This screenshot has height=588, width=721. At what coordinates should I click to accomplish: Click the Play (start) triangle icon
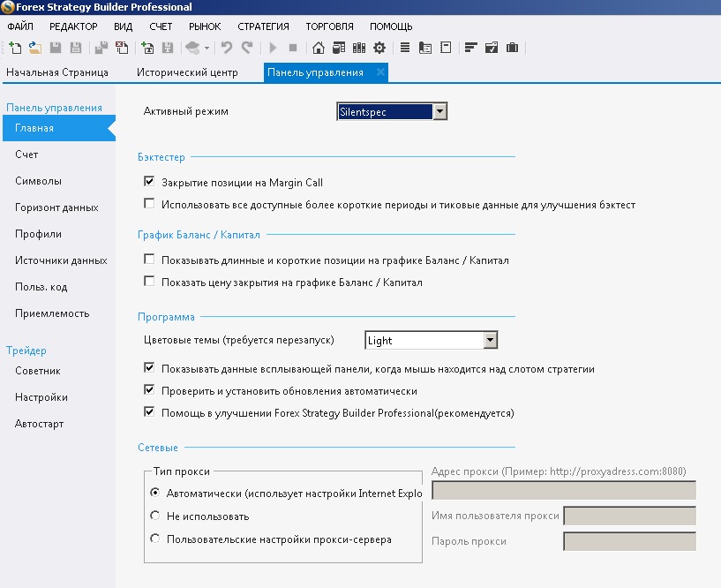[x=273, y=48]
